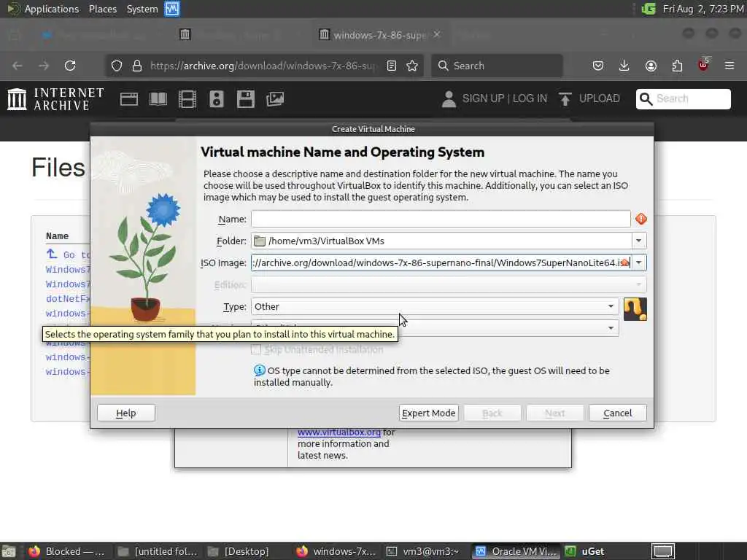Click LOG IN on Internet Archive
The width and height of the screenshot is (747, 560).
tap(530, 98)
